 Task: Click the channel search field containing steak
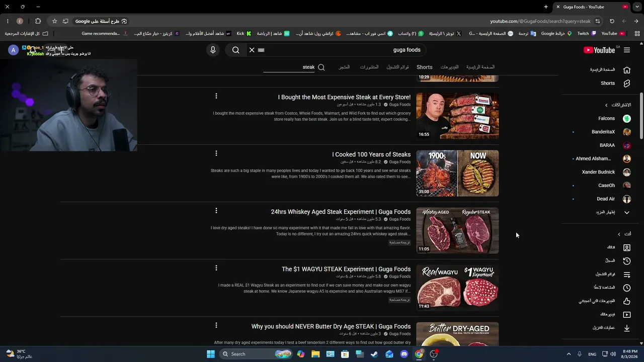289,67
